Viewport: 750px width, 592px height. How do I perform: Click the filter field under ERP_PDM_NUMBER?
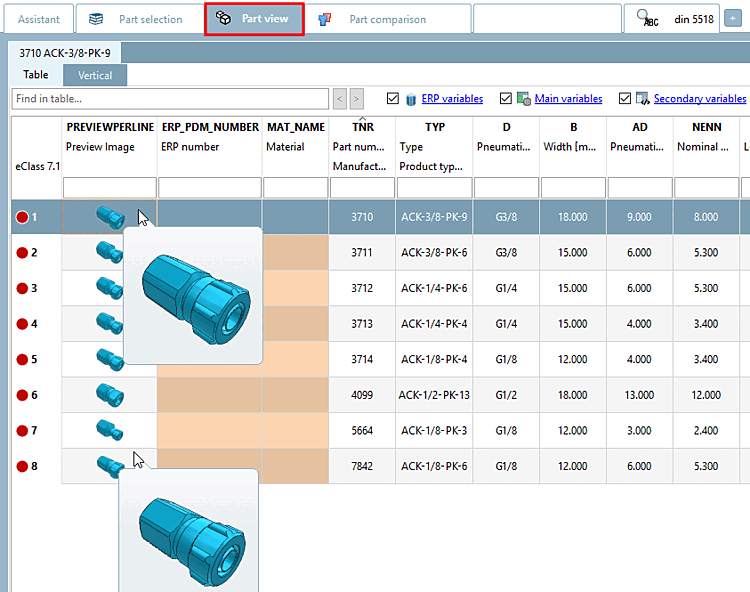pos(210,187)
